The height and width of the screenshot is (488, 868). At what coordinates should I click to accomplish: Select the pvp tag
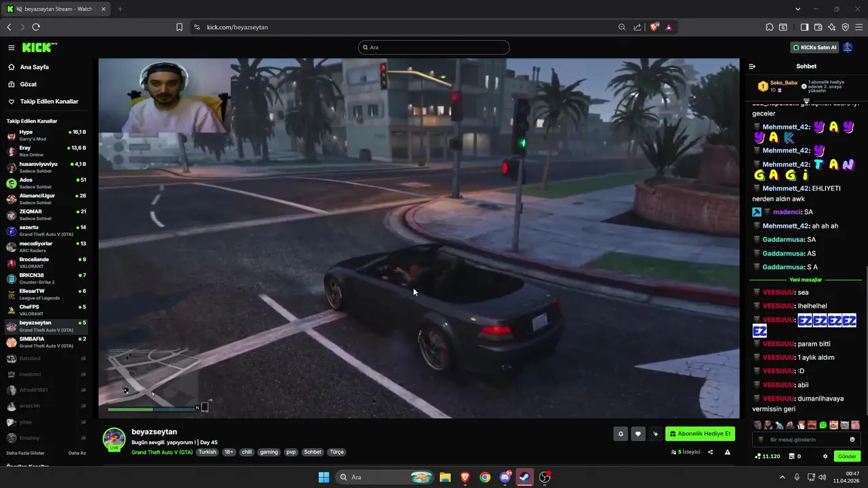click(x=291, y=452)
